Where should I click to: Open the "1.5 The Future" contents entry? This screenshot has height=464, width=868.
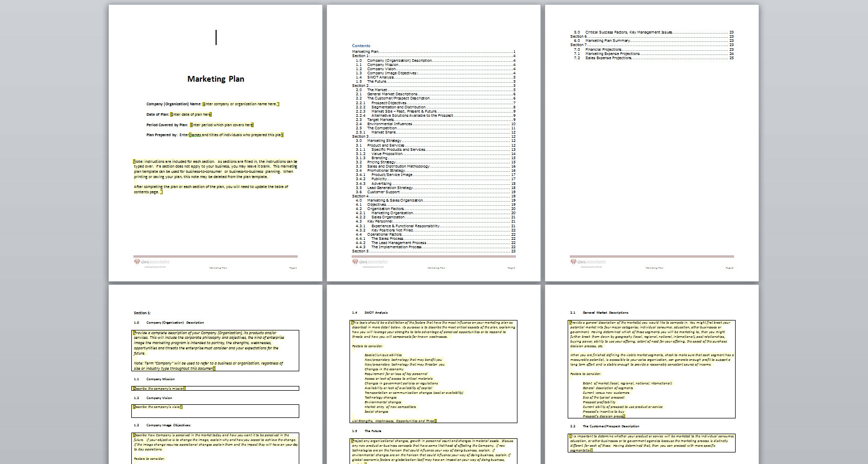(435, 82)
